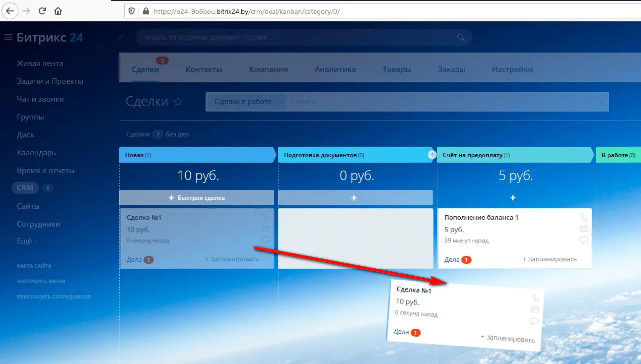Click chat icon on Пополнение баланса 1 card
The height and width of the screenshot is (364, 641).
click(583, 240)
